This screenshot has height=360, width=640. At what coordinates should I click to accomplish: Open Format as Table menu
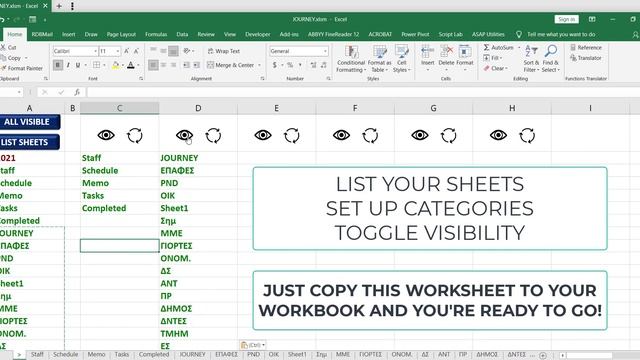(380, 59)
